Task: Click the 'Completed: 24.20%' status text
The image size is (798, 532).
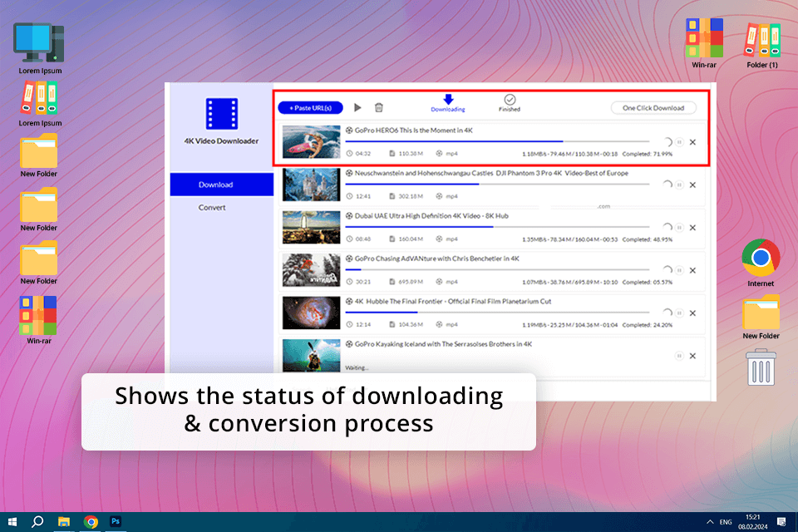Action: point(648,325)
